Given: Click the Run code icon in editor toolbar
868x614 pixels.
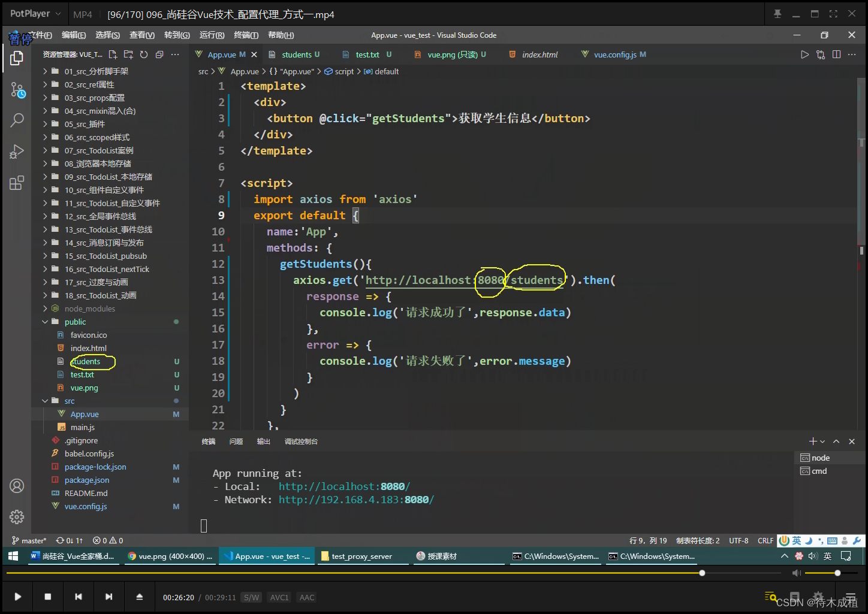Looking at the screenshot, I should click(804, 55).
